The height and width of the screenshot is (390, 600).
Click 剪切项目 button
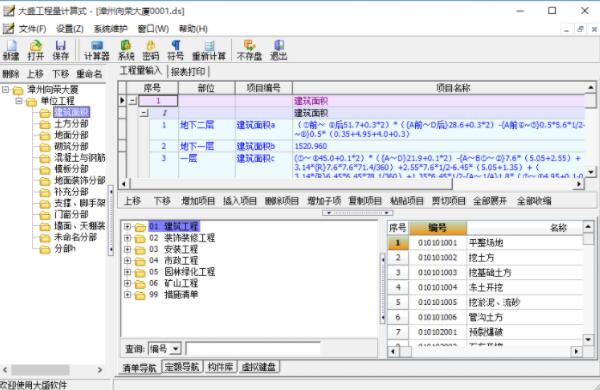(x=448, y=201)
